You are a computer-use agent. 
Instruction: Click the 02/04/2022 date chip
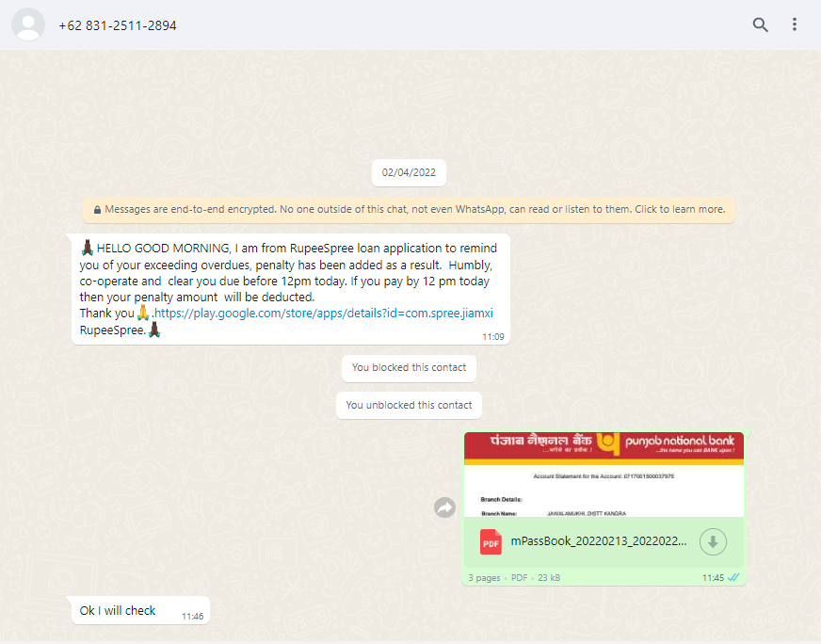point(409,173)
